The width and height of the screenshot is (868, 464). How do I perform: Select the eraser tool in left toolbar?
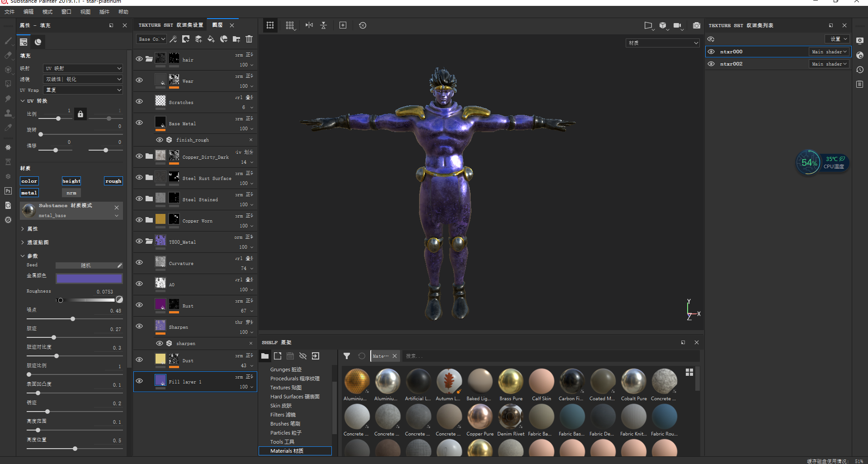click(8, 55)
